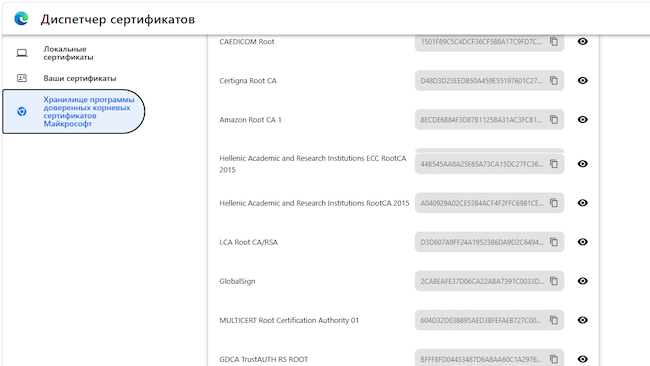Click the Certigna Root CA hash field

(x=489, y=80)
